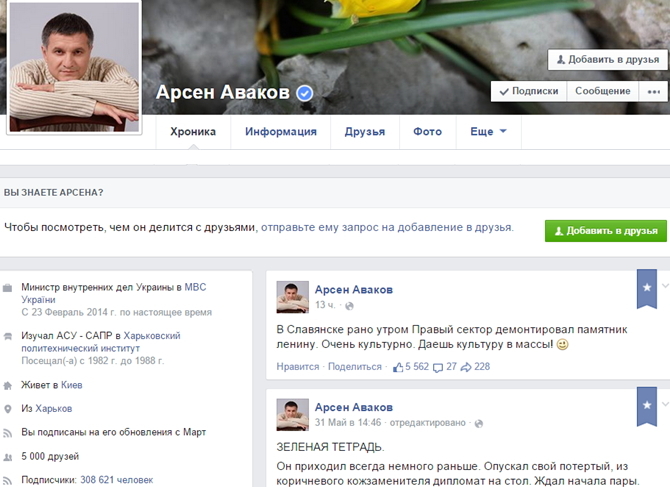Open the Фото tab
The height and width of the screenshot is (487, 670).
pos(428,132)
